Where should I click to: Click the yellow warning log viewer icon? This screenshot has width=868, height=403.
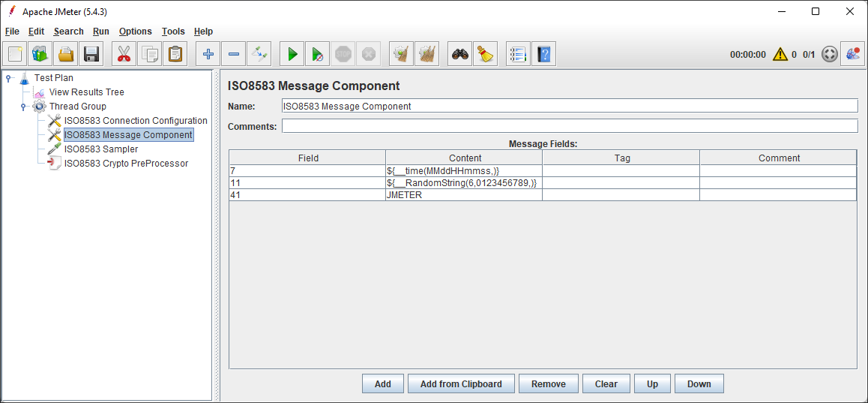[780, 54]
